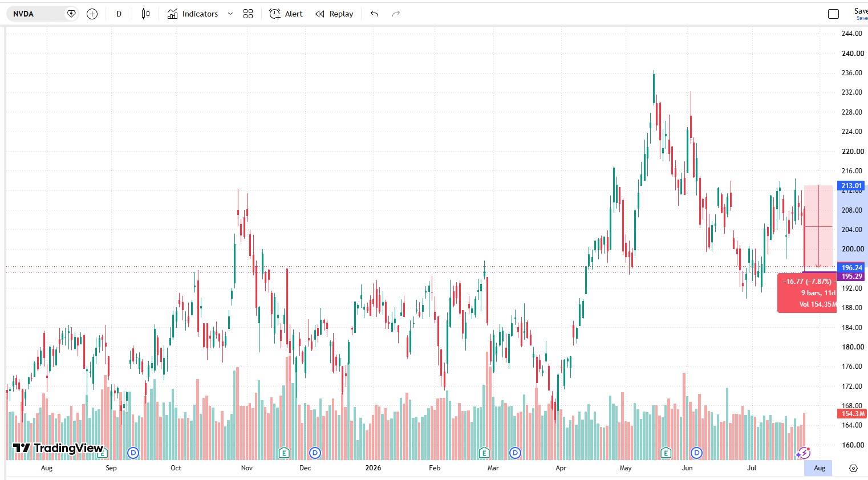Click the Jun label on time axis
Screen dimensions: 868x480
click(687, 468)
